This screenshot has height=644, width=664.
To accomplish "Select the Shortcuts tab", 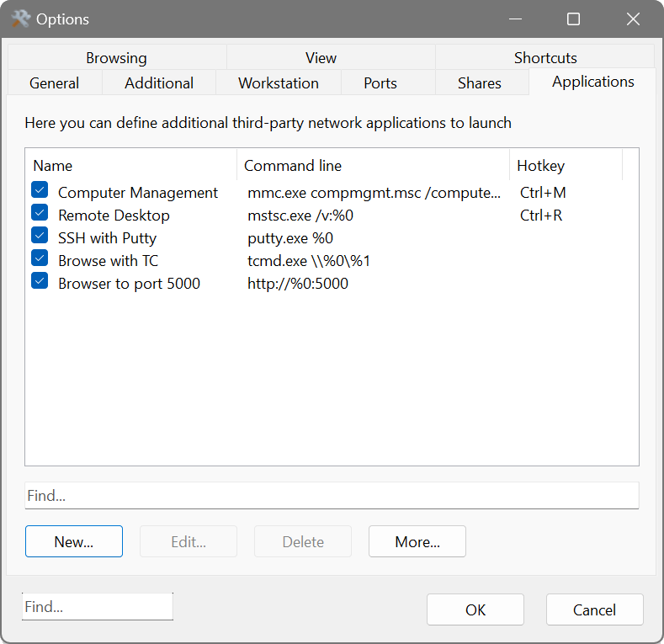I will (545, 58).
